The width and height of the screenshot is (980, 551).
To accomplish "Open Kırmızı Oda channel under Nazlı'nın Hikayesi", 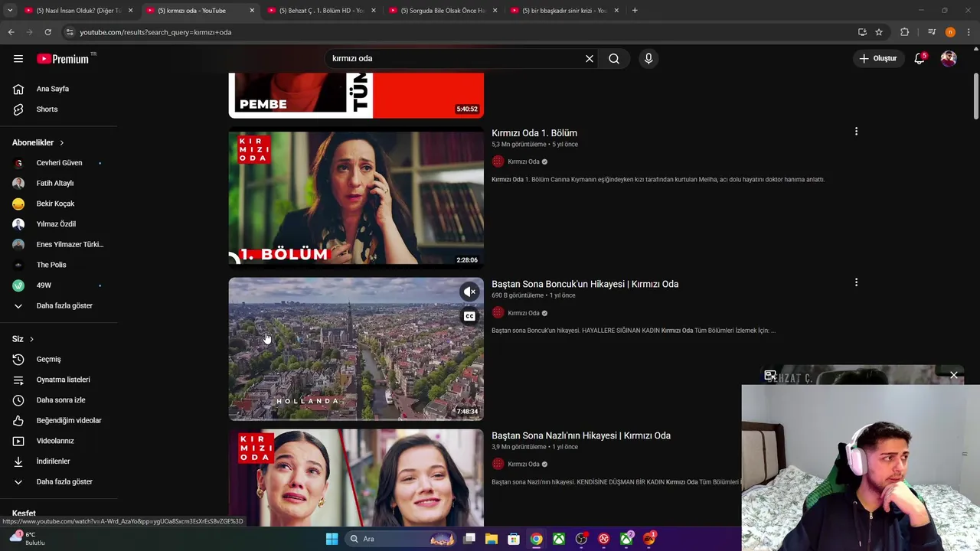I will pyautogui.click(x=524, y=464).
